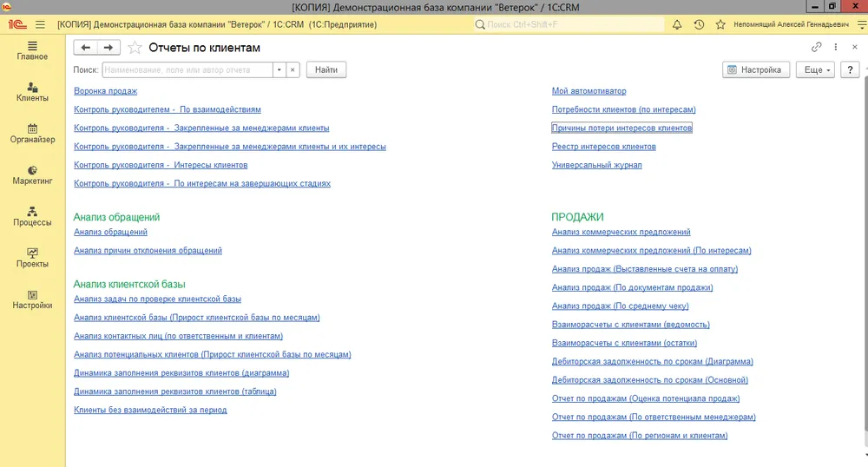Open Дебиторская задолженность по срокам (Диаграмма)
Screen dimensions: 868x467
[652, 361]
